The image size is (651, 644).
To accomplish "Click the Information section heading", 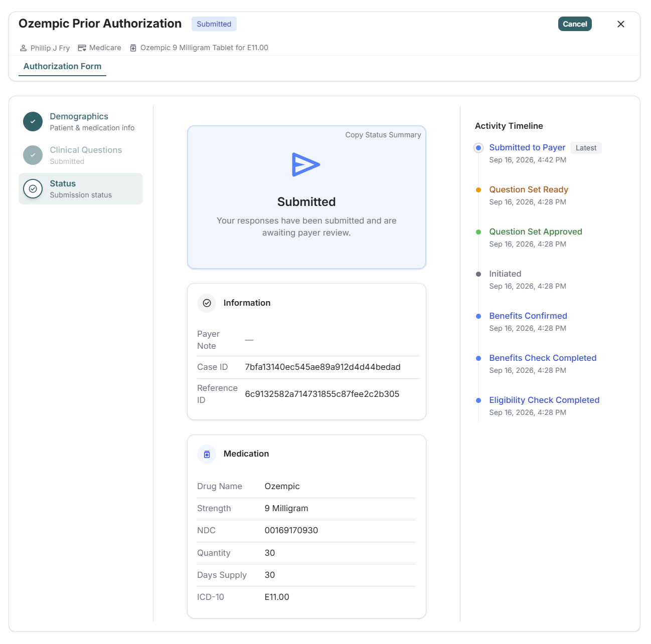I will (x=247, y=303).
